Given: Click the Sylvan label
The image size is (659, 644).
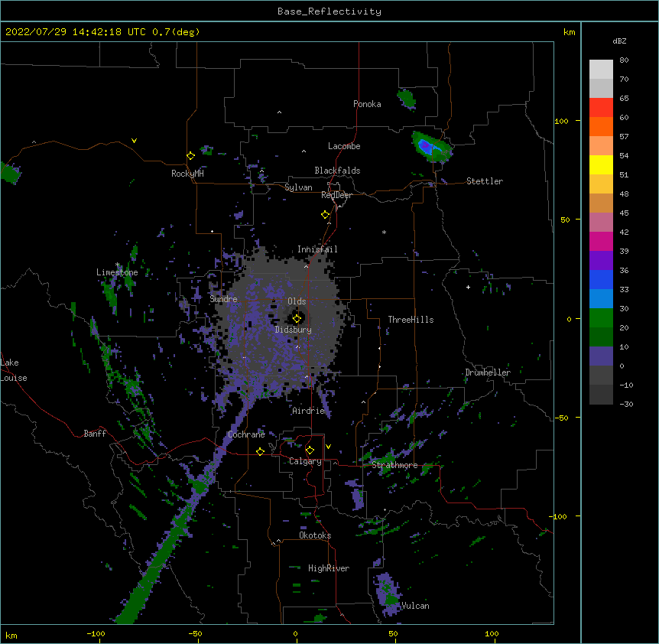Looking at the screenshot, I should (x=298, y=187).
